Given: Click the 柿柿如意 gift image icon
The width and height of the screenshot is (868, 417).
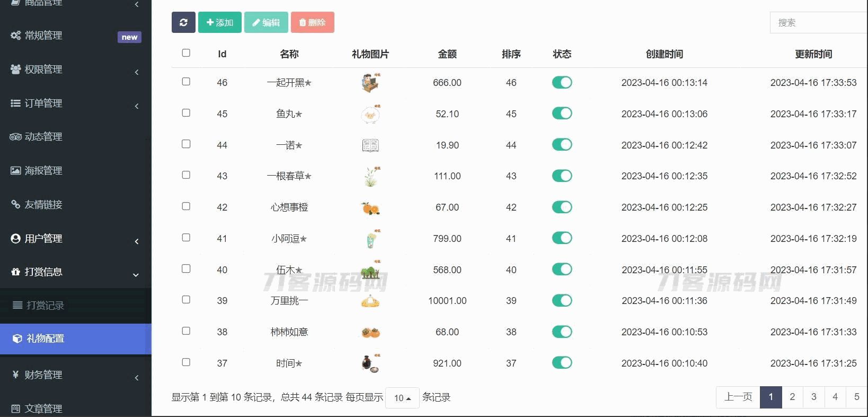Looking at the screenshot, I should [x=370, y=332].
